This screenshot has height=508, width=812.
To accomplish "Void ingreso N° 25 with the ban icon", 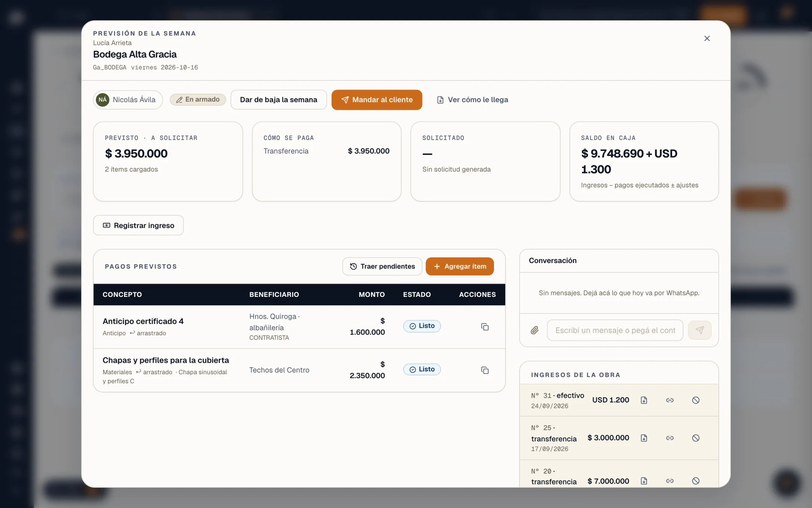I will pos(696,438).
